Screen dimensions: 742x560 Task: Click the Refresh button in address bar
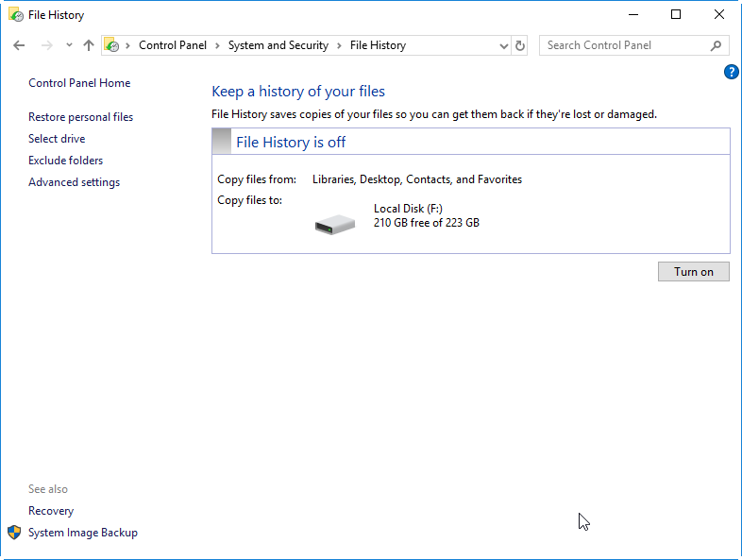point(520,45)
